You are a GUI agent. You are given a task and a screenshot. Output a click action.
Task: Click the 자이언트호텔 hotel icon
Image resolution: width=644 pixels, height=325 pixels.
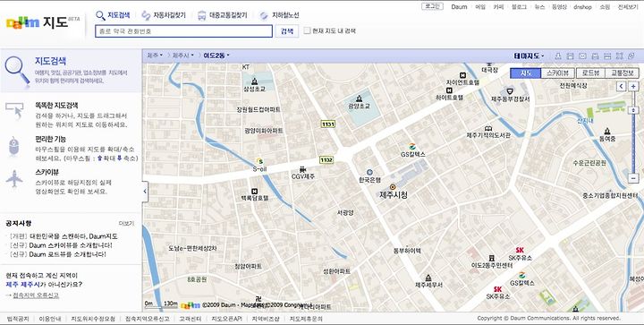pos(463,75)
